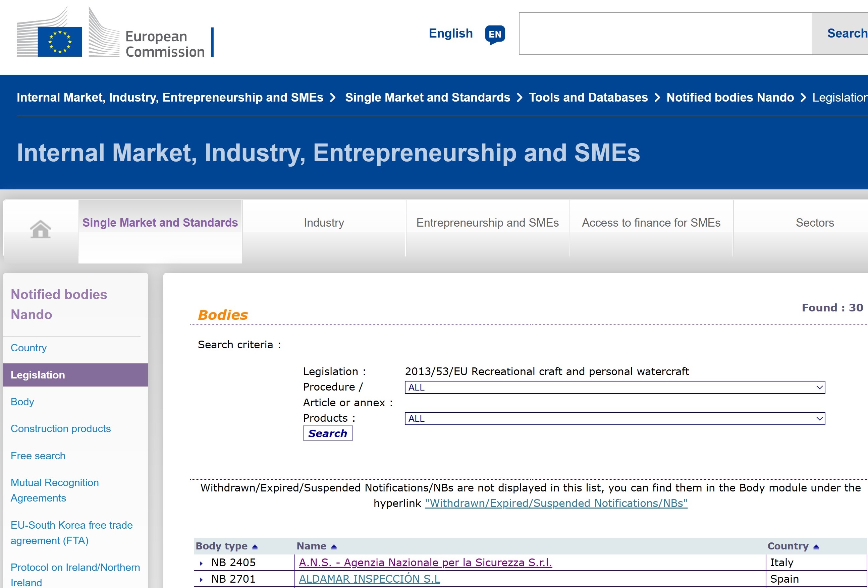Open the Products ALL dropdown
Viewport: 868px width, 588px height.
[614, 418]
